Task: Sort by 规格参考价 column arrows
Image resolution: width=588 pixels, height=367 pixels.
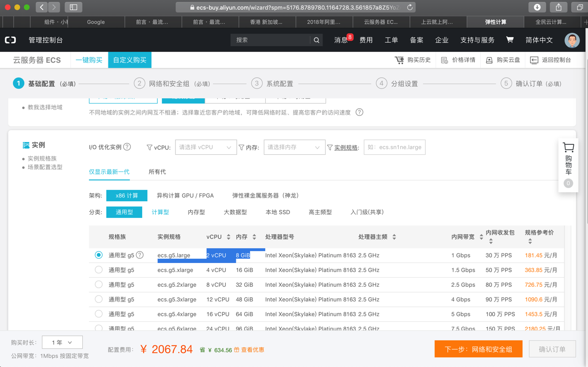Action: (530, 242)
